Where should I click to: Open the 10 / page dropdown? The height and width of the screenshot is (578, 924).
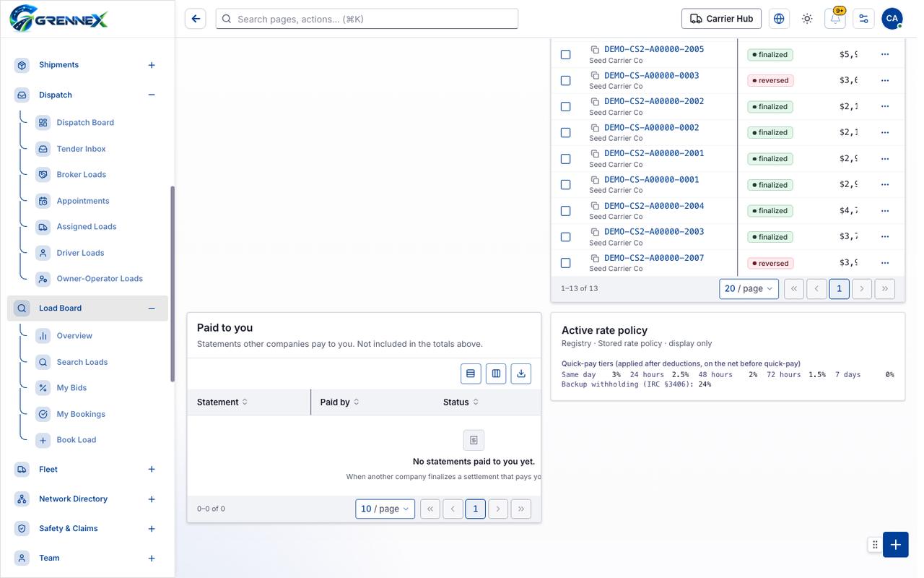click(385, 509)
